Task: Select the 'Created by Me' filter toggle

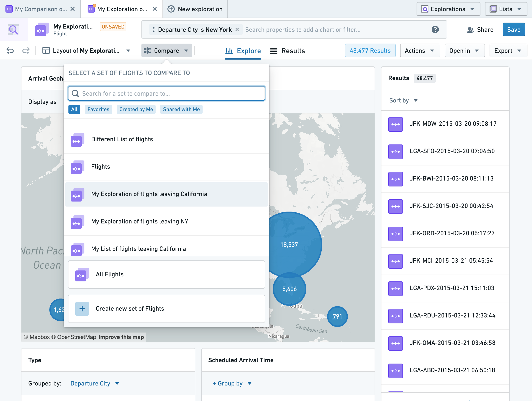Action: click(x=136, y=109)
